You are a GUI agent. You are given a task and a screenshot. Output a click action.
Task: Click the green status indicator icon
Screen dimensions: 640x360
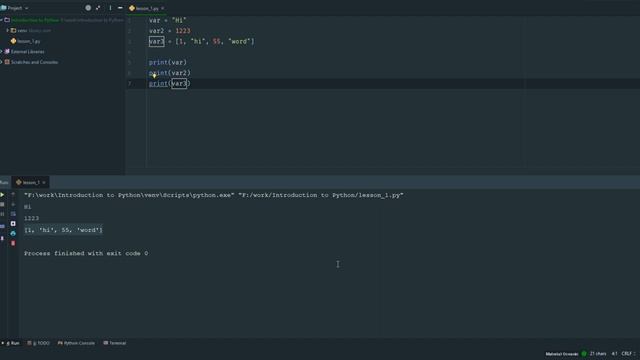[584, 354]
